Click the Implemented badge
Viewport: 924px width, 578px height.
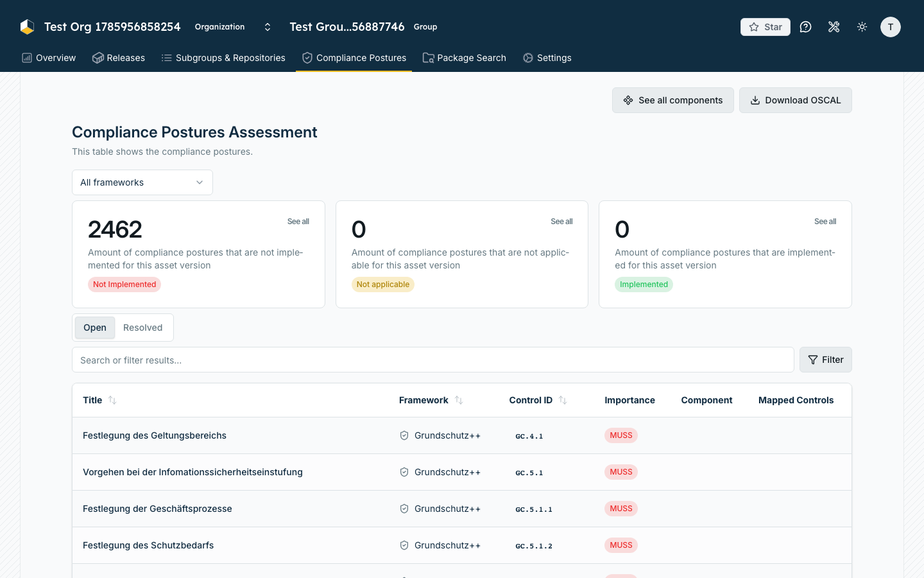[644, 285]
